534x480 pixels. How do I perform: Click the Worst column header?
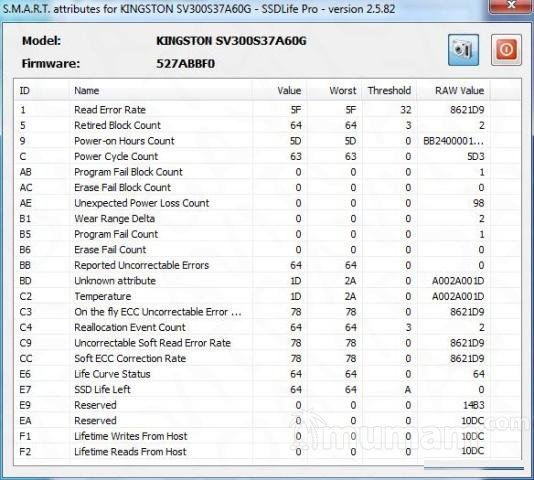(334, 91)
